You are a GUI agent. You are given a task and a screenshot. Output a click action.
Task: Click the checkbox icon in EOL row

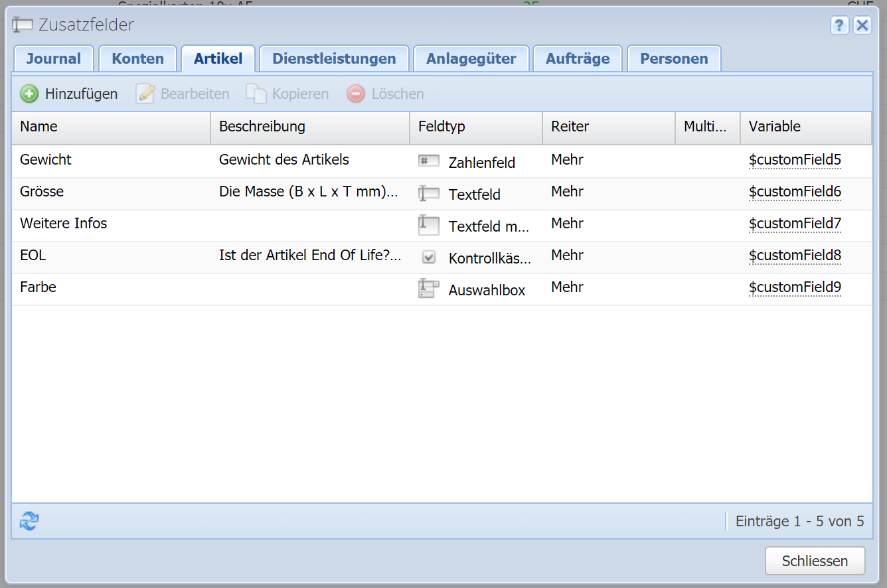coord(429,257)
